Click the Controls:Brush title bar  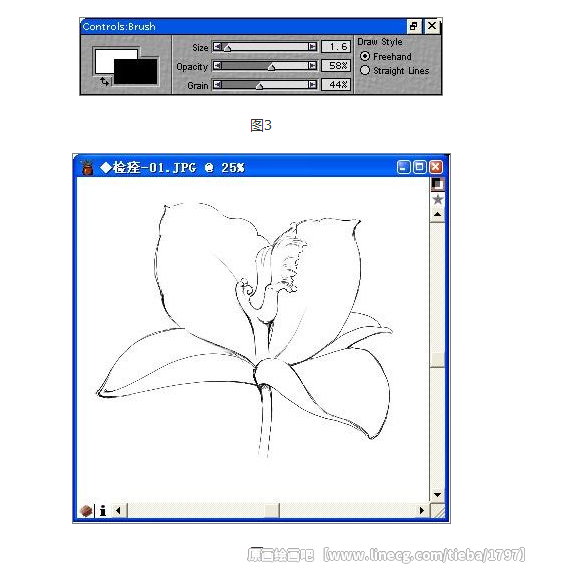[243, 26]
